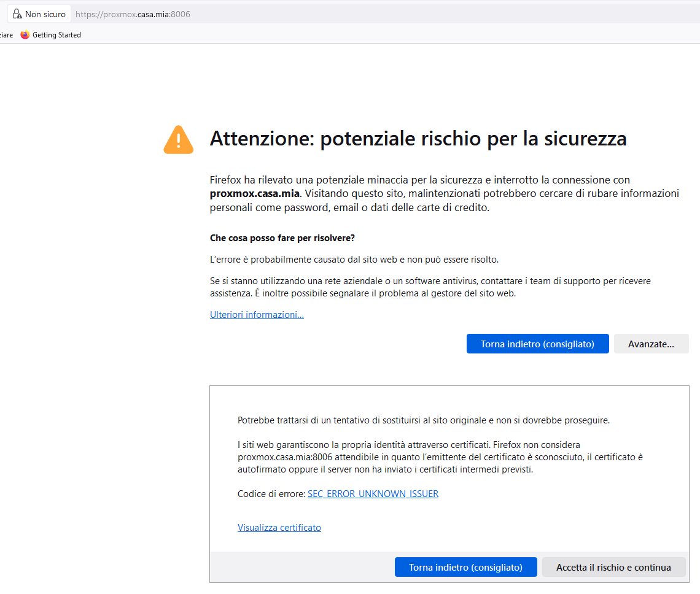The image size is (700, 594).
Task: Click "Accetta il rischio e continua"
Action: click(613, 567)
